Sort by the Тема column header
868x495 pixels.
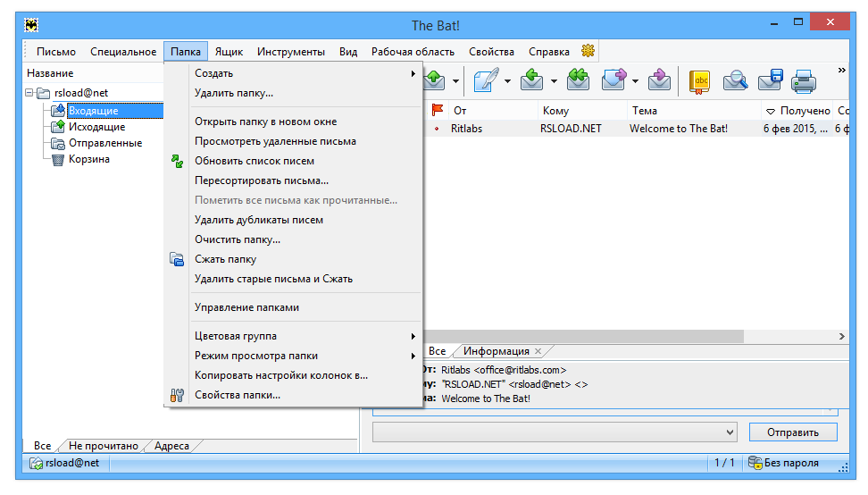694,111
